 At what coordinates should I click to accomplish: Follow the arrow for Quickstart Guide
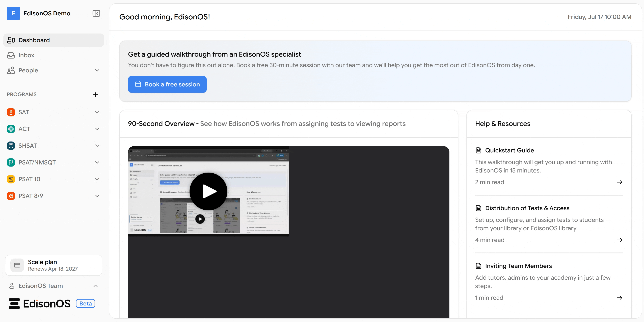[620, 182]
